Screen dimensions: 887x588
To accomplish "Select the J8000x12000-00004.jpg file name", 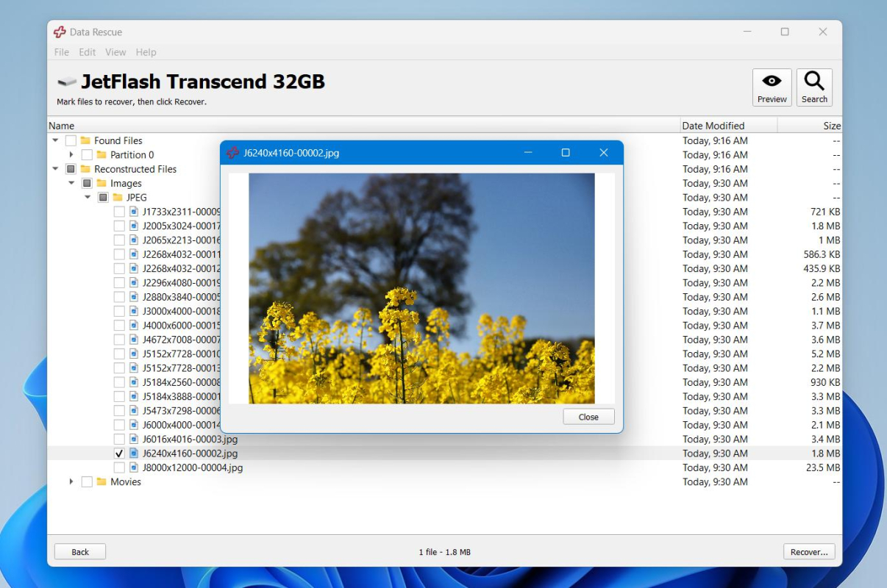I will (193, 467).
